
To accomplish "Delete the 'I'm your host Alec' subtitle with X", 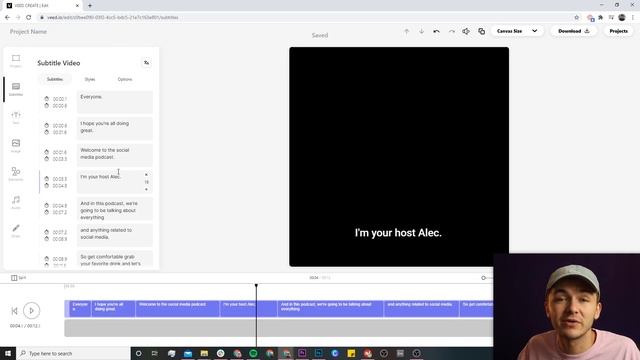I will (x=146, y=175).
